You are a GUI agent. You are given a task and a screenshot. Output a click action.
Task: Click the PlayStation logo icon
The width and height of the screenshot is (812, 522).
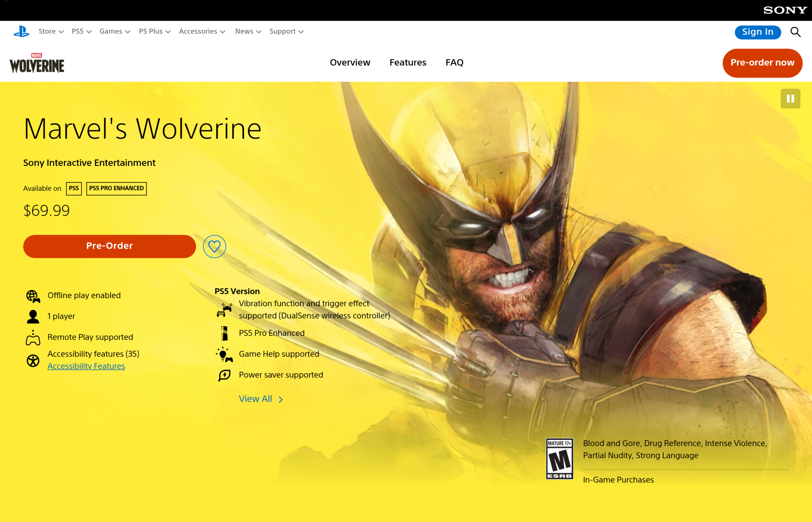[x=21, y=32]
